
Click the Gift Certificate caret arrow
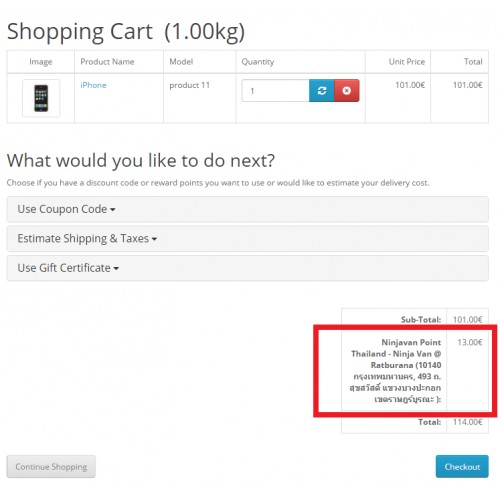(116, 268)
